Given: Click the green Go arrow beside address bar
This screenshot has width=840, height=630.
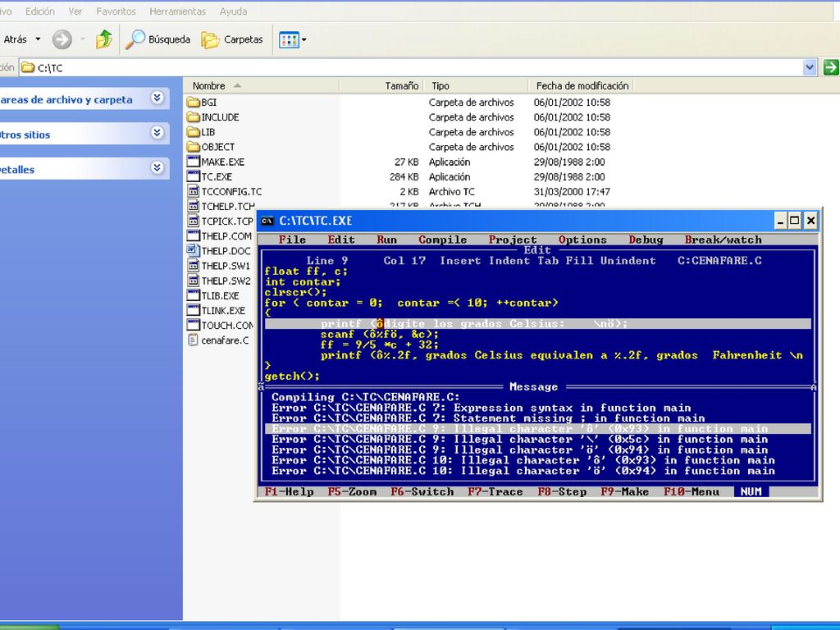Looking at the screenshot, I should (x=830, y=67).
